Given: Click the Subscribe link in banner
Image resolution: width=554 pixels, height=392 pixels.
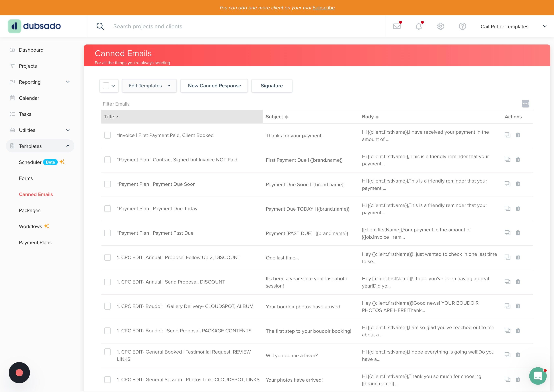Looking at the screenshot, I should tap(323, 8).
